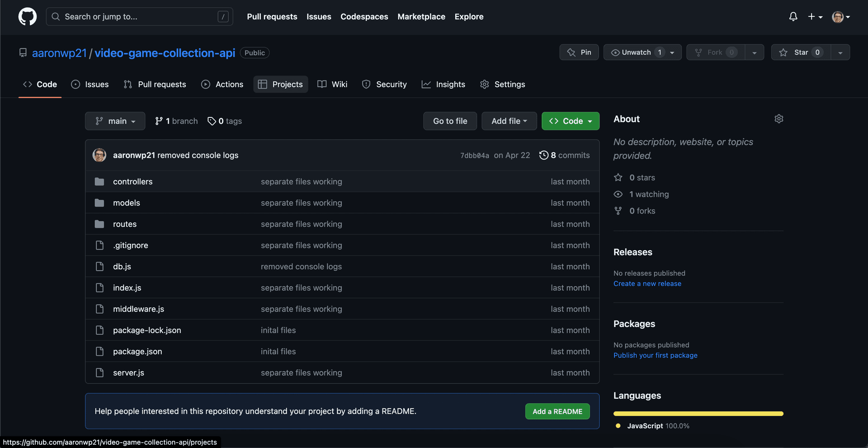Open the commit history clock icon

543,155
